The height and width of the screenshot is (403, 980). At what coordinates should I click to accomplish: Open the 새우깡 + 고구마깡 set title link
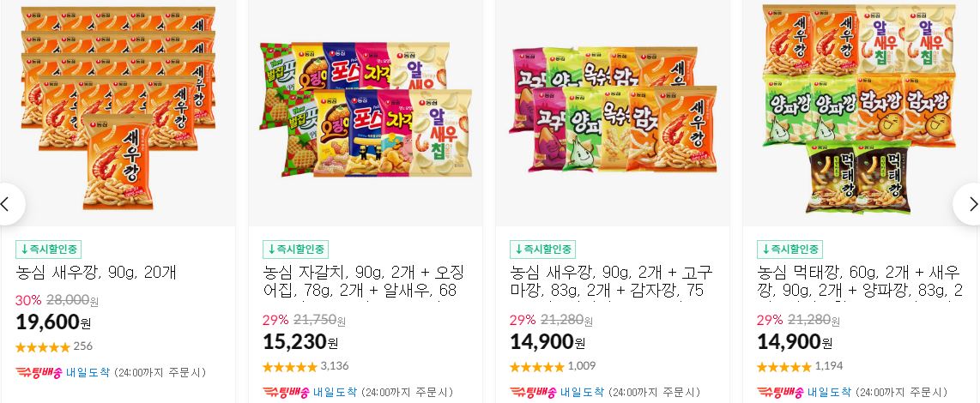[x=611, y=281]
